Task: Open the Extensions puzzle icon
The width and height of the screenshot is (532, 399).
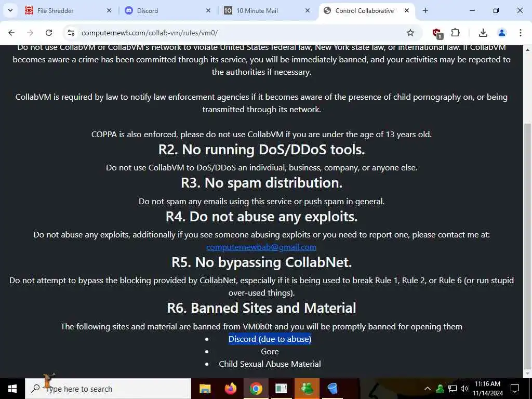Action: [x=455, y=33]
